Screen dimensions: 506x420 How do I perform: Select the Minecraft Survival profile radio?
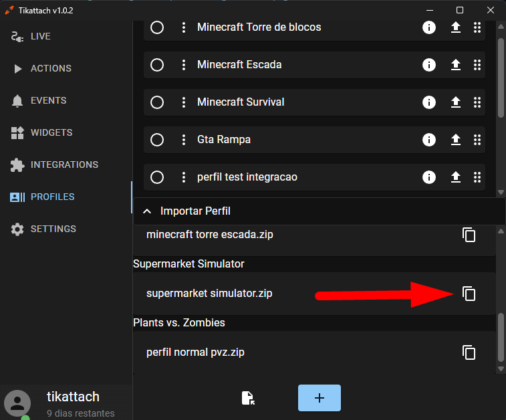point(157,102)
